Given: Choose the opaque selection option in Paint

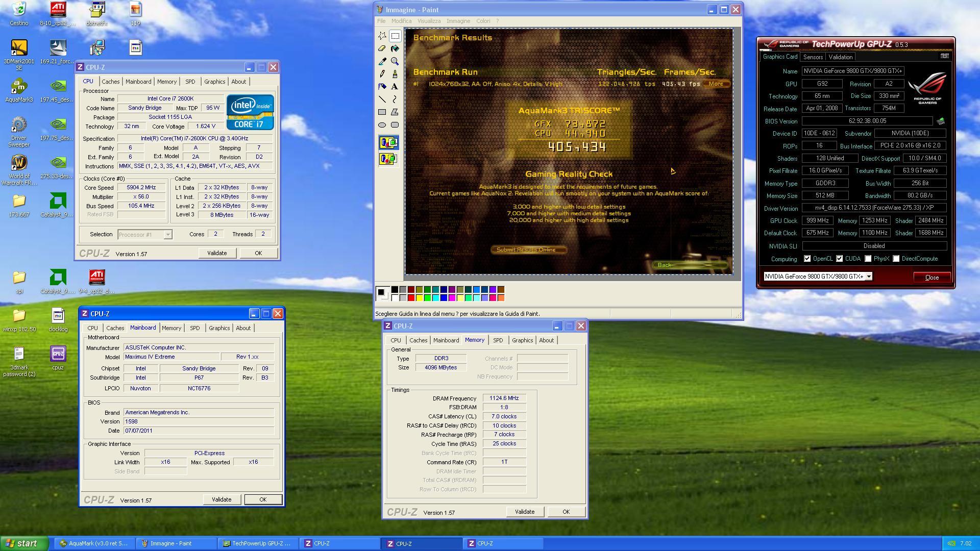Looking at the screenshot, I should (388, 143).
